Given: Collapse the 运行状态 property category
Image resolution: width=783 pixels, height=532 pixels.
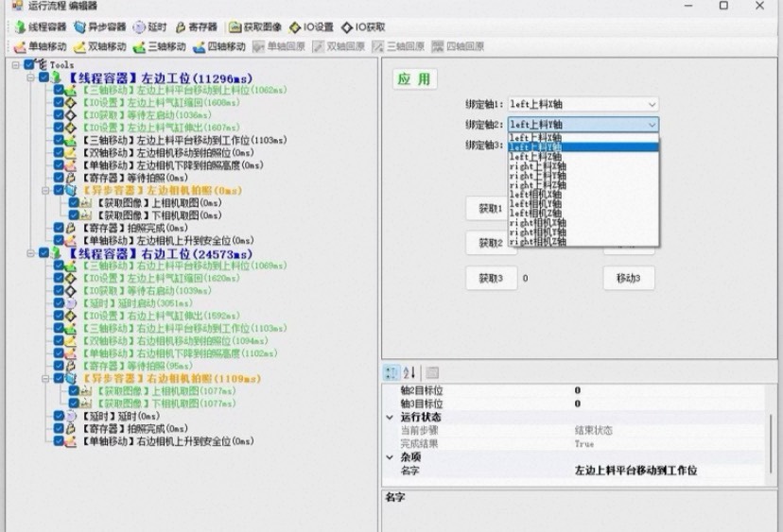Looking at the screenshot, I should coord(390,418).
